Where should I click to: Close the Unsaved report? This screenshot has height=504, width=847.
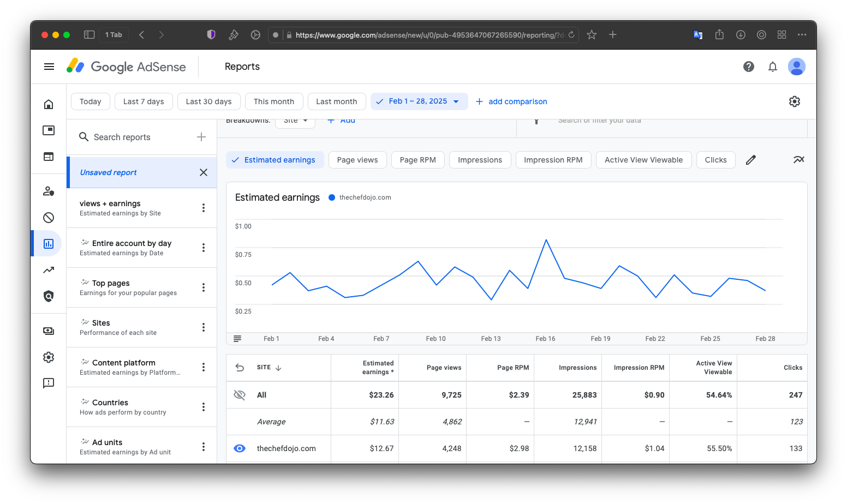(204, 172)
